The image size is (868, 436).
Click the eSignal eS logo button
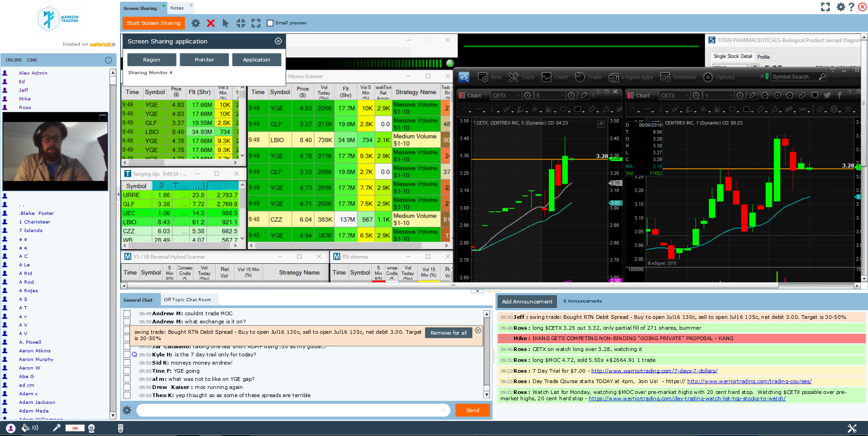tap(464, 77)
